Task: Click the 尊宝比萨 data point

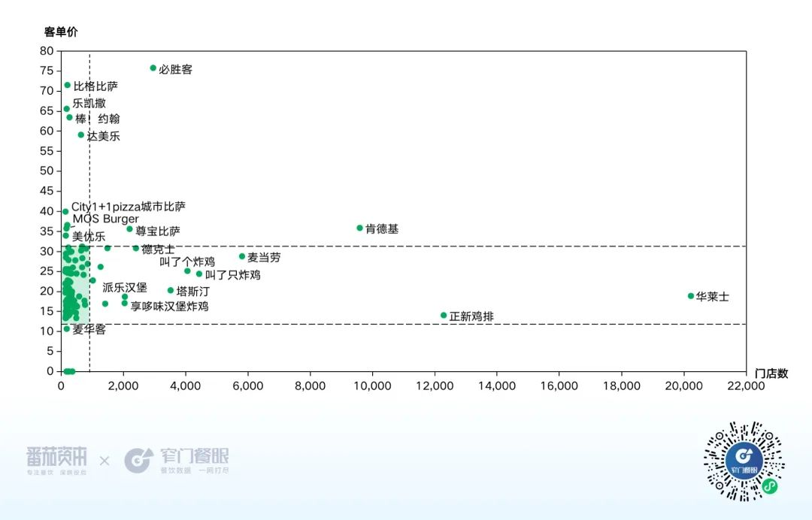Action: click(129, 228)
